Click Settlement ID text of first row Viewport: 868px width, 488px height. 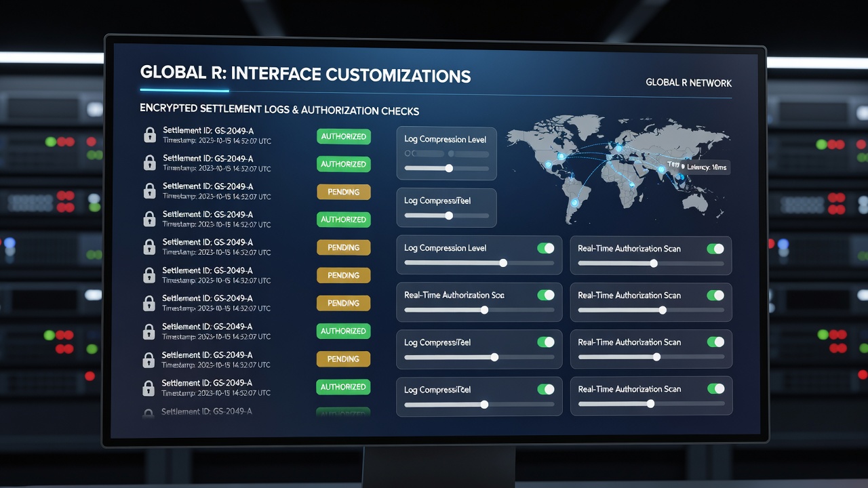coord(208,130)
